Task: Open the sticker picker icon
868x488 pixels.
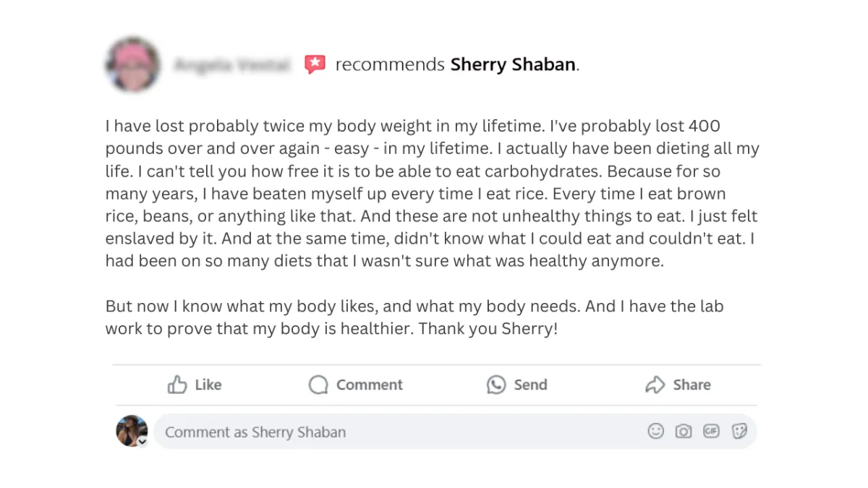Action: [739, 432]
